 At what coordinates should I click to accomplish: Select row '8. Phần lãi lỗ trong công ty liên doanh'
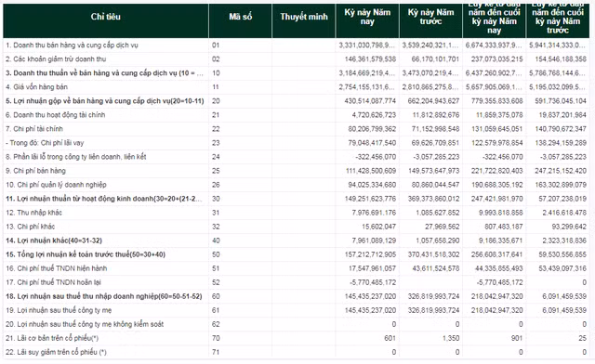297,157
